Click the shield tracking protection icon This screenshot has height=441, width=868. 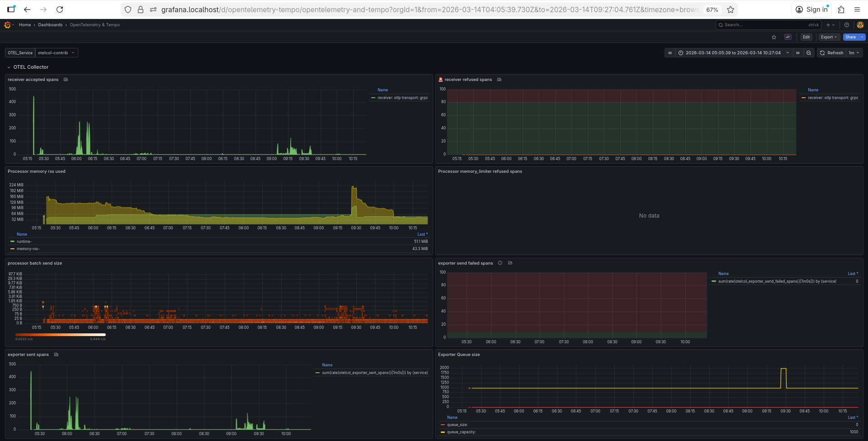(x=128, y=9)
